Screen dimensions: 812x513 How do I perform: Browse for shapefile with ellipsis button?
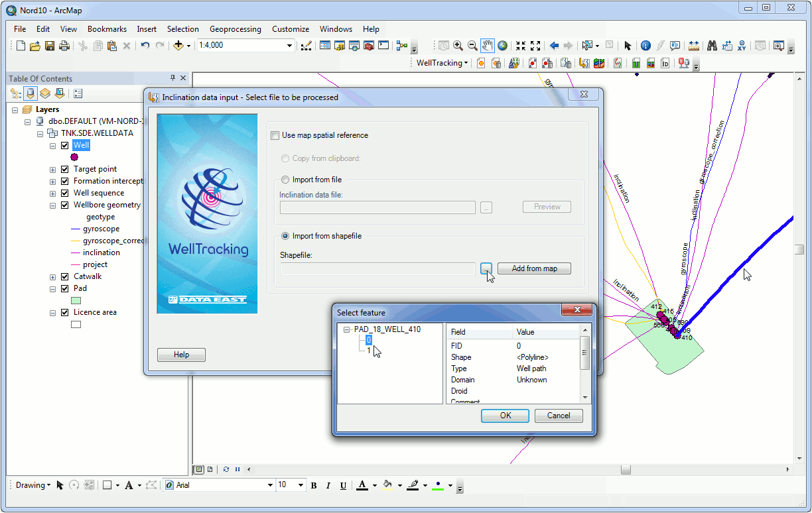pos(486,268)
